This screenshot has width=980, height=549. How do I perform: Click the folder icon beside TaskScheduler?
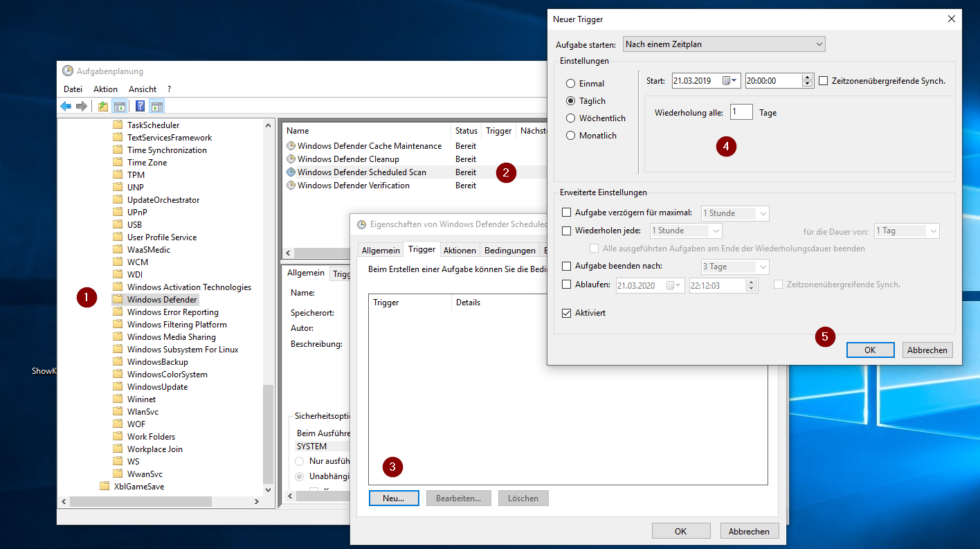coord(117,125)
